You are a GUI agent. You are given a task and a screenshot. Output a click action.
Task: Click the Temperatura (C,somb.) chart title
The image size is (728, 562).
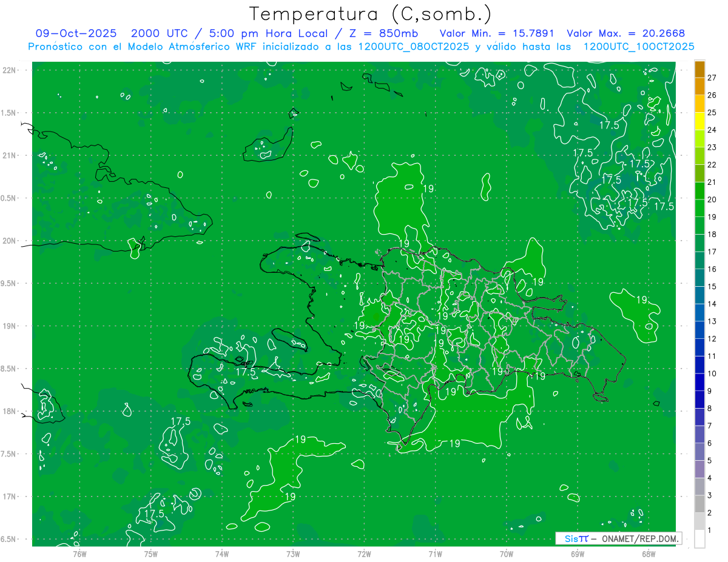point(370,14)
